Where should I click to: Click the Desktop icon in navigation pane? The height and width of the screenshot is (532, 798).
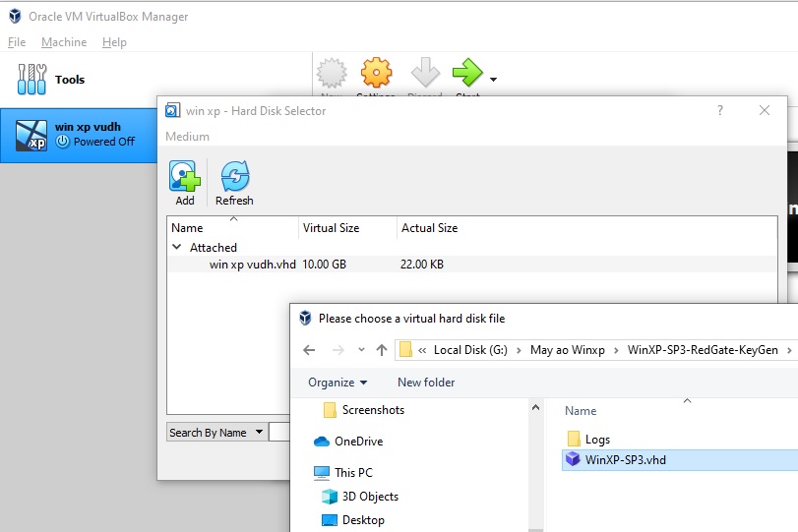coord(330,520)
